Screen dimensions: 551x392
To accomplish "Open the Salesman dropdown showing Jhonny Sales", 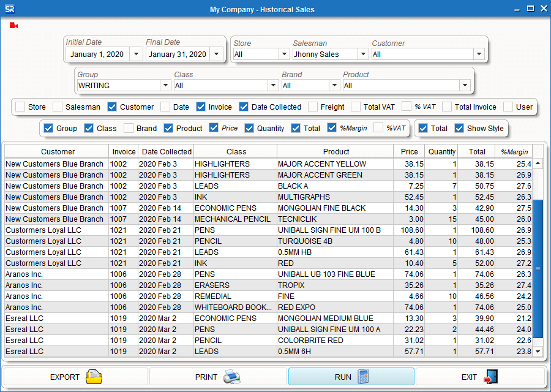I will (363, 54).
